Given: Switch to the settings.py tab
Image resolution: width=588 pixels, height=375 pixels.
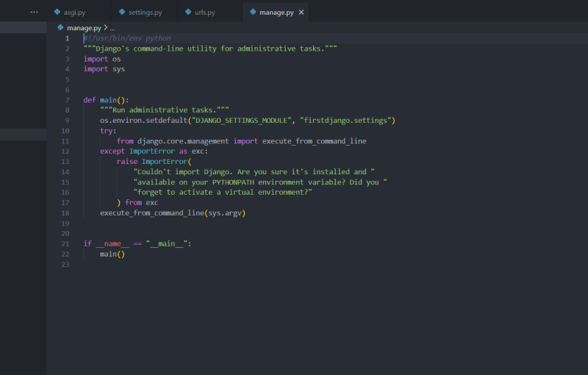Looking at the screenshot, I should click(x=145, y=12).
